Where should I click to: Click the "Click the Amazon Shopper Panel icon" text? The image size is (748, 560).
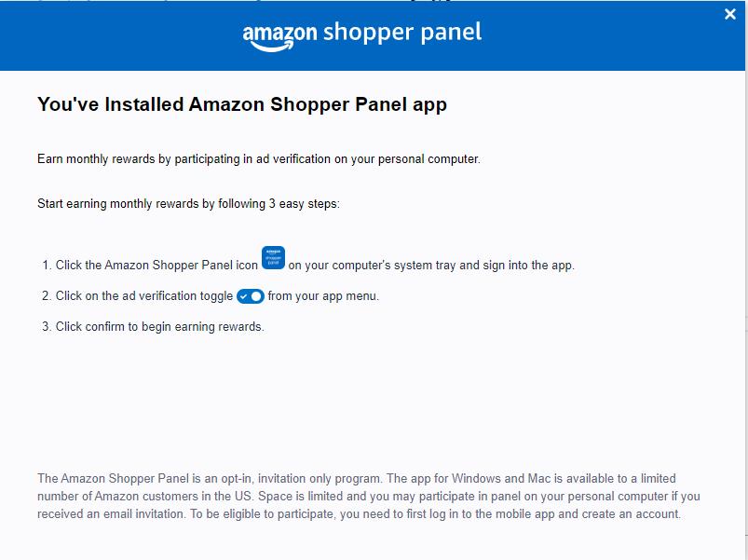pyautogui.click(x=156, y=265)
